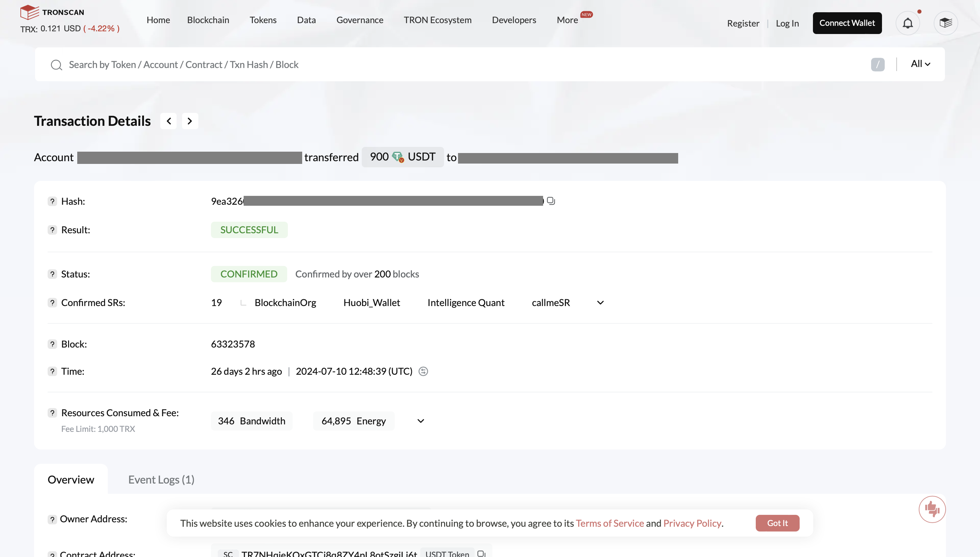
Task: Click the slash shortcut key badge
Action: (877, 64)
